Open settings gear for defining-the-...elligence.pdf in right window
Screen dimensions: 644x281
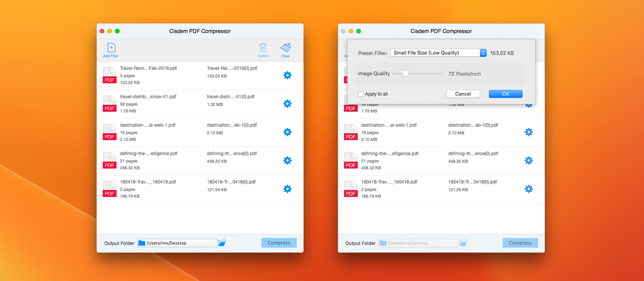pos(528,160)
